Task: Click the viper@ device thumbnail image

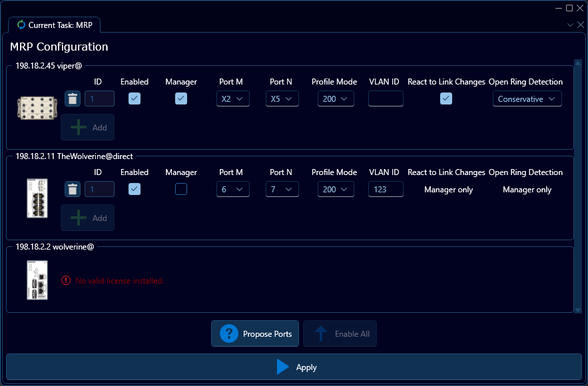Action: (x=37, y=106)
